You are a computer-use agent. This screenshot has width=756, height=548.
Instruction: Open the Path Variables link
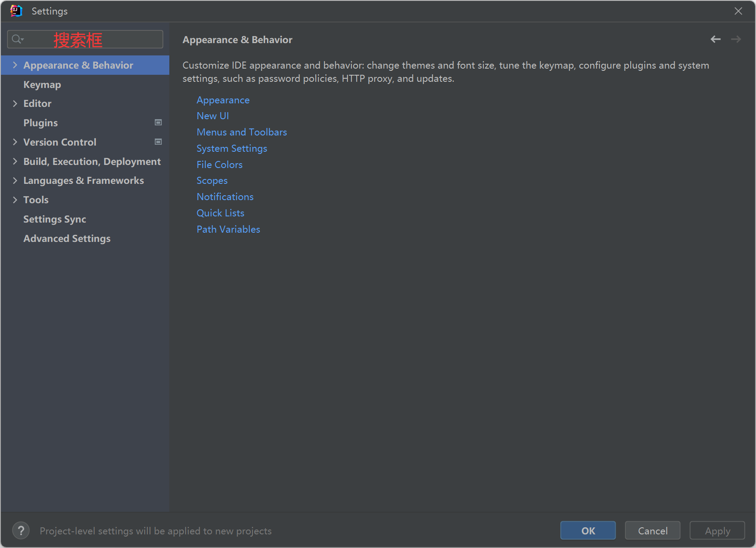point(228,229)
